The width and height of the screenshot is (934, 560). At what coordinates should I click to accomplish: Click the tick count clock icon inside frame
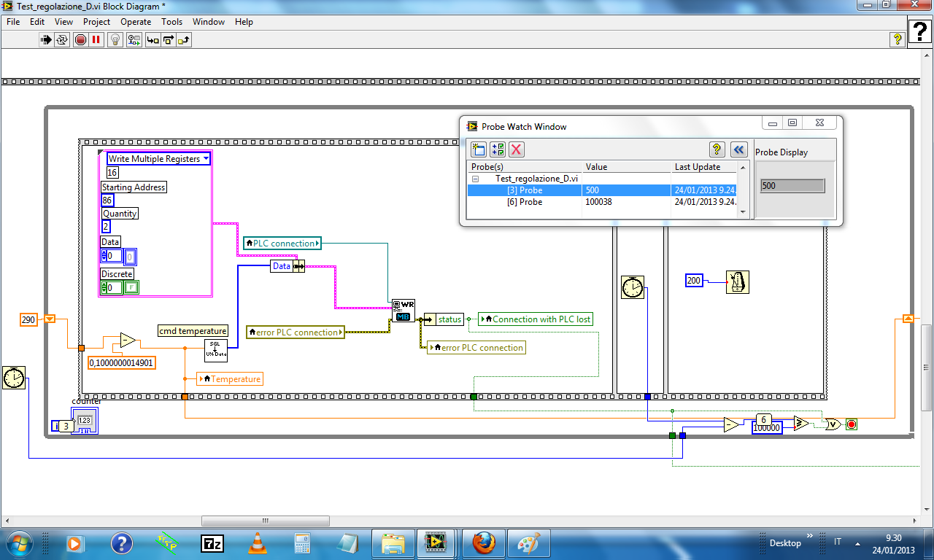tap(633, 287)
